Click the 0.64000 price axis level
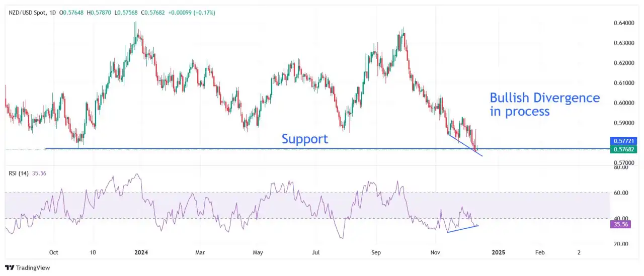This screenshot has width=644, height=276. coord(623,23)
